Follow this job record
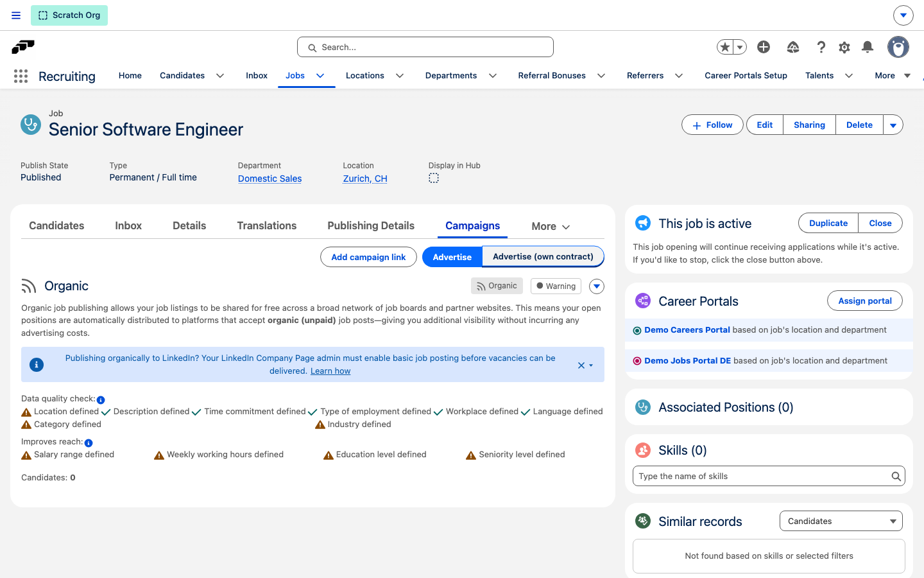Image resolution: width=924 pixels, height=578 pixels. (x=712, y=125)
